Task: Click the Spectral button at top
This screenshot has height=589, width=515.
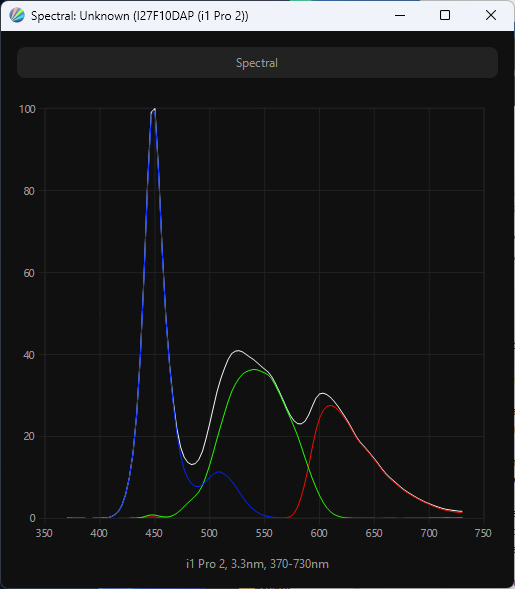Action: click(x=257, y=63)
